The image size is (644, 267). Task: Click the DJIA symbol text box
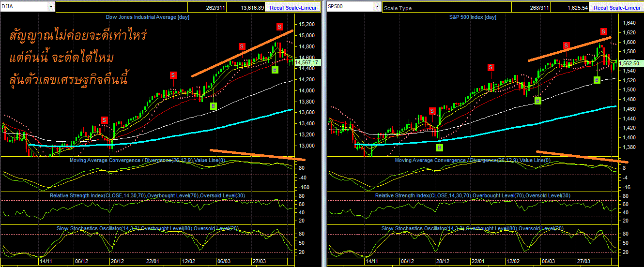24,7
